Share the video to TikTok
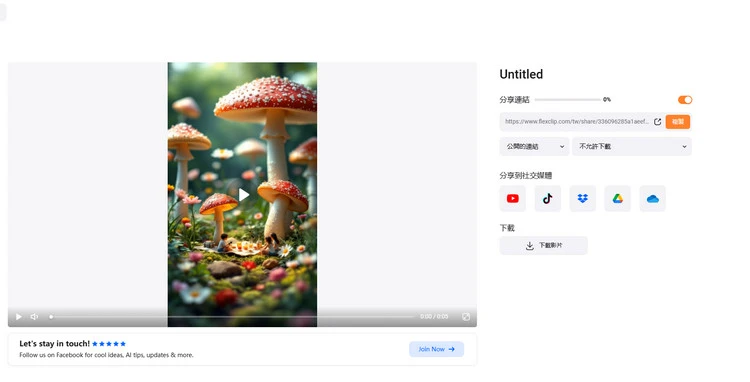 tap(547, 198)
